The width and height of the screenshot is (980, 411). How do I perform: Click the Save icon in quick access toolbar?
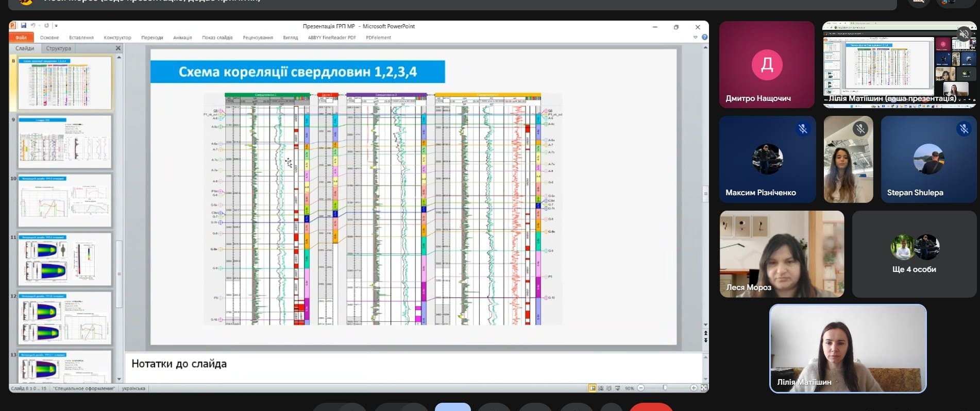tap(23, 26)
